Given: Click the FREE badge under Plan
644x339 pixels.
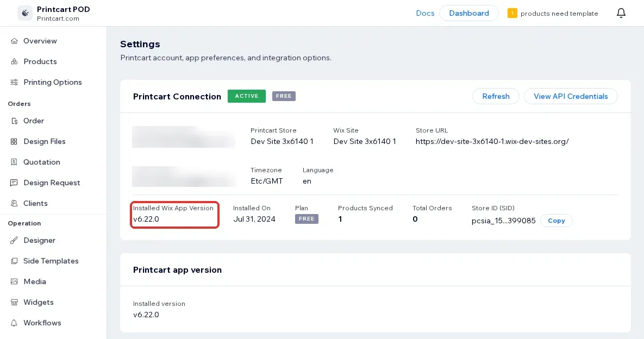Looking at the screenshot, I should click(307, 219).
